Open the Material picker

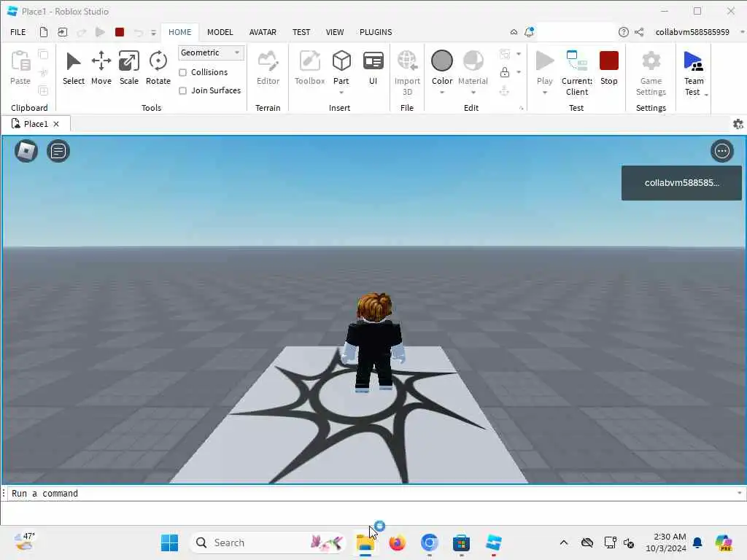(x=473, y=68)
